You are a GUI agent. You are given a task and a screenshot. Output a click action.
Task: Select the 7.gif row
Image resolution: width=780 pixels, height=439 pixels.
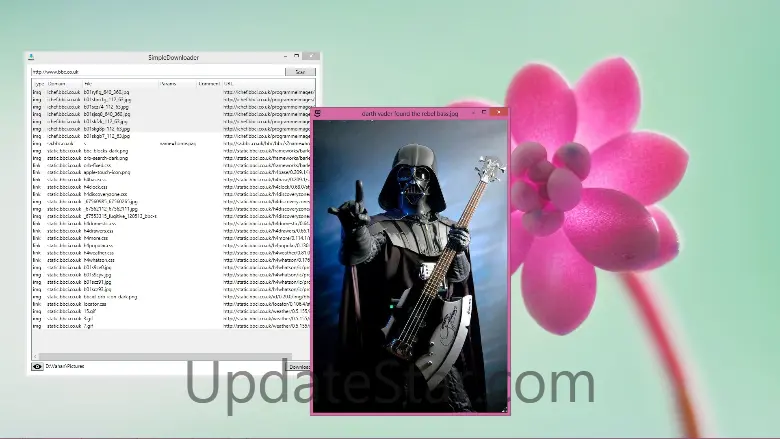(171, 326)
